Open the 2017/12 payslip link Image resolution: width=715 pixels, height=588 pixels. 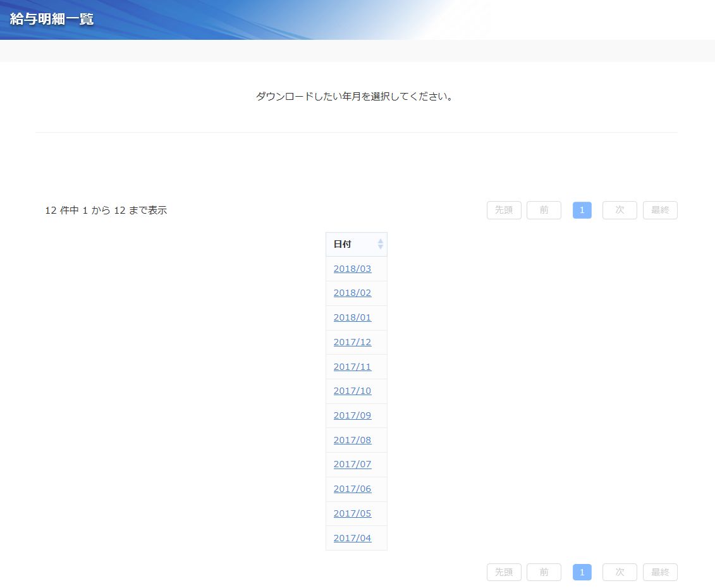pyautogui.click(x=352, y=342)
